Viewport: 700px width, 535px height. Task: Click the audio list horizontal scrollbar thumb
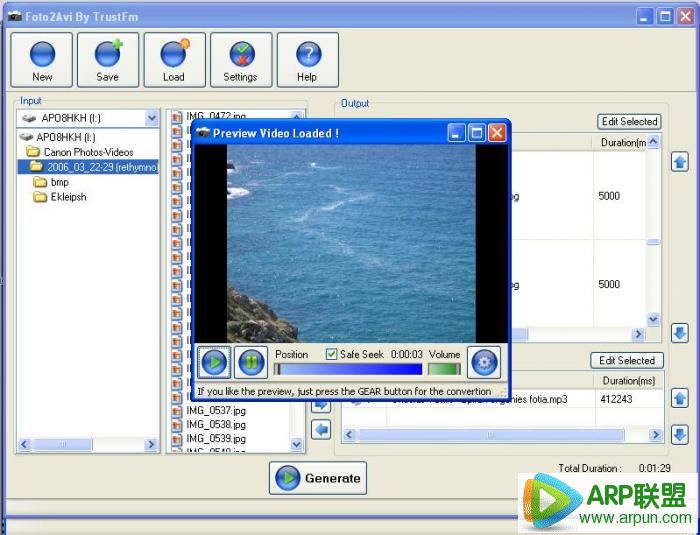tap(490, 435)
